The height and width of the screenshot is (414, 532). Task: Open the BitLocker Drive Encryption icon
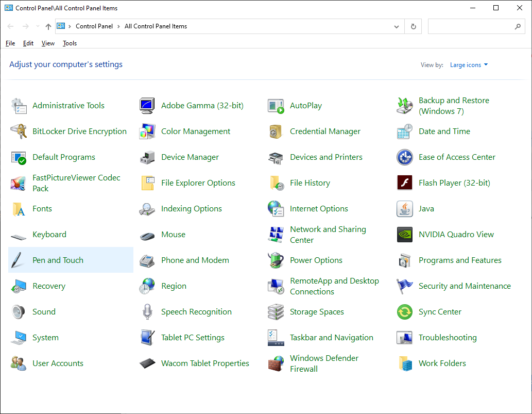pyautogui.click(x=19, y=131)
